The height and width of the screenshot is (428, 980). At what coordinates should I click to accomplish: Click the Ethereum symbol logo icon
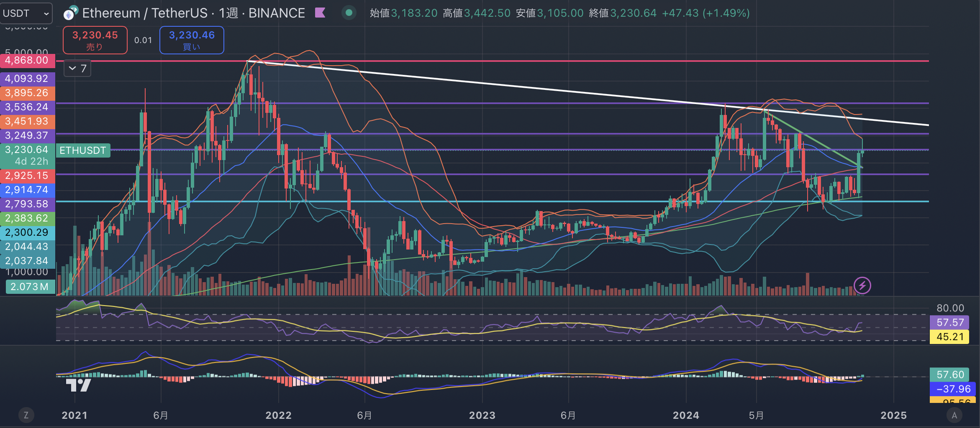70,14
